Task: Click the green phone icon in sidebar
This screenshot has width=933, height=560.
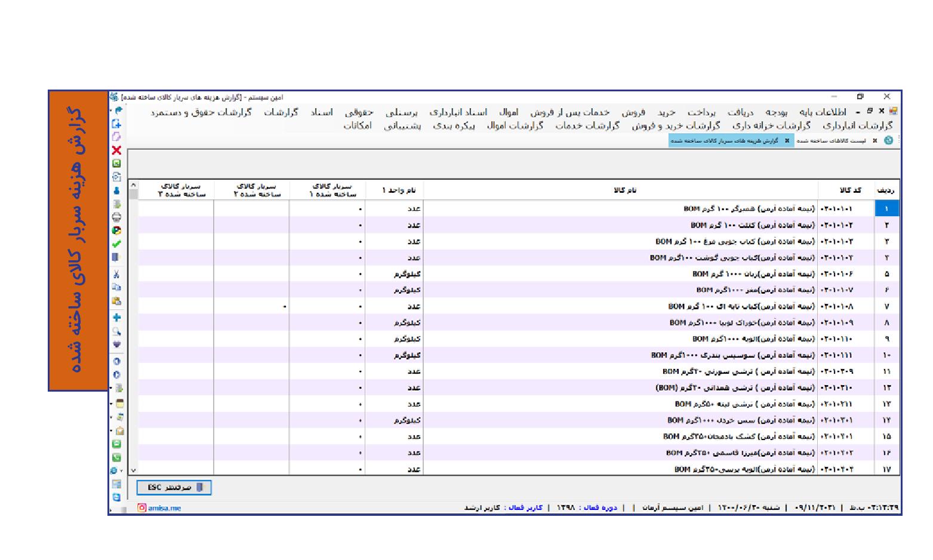Action: click(116, 457)
